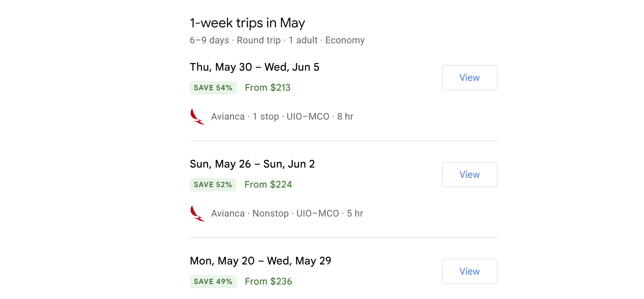Click the SAVE 54% badge
644x299 pixels.
click(x=213, y=88)
